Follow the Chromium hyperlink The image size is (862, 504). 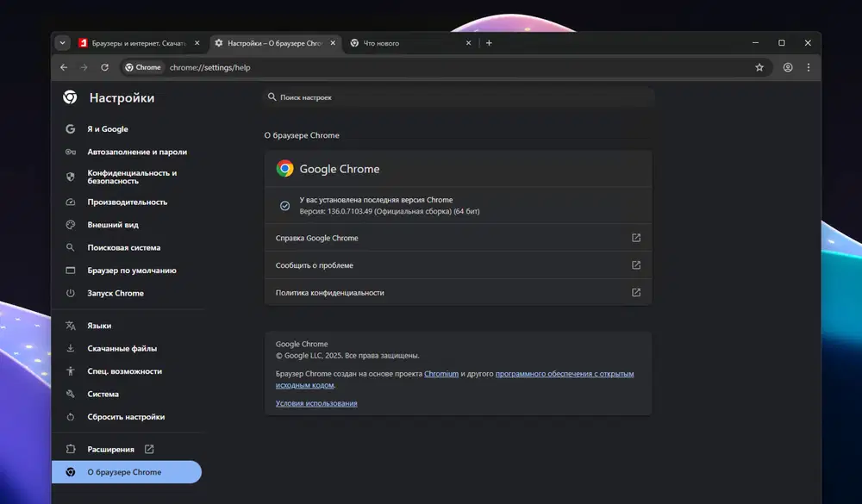point(440,374)
